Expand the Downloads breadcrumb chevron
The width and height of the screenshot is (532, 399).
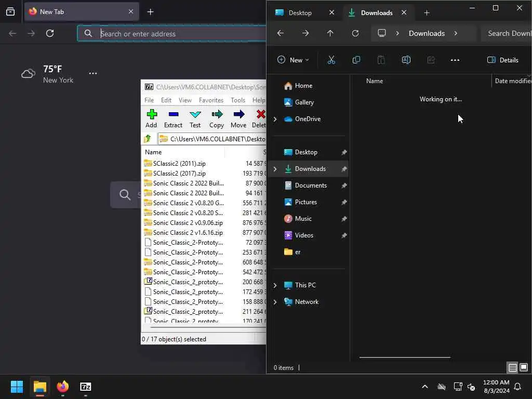coord(456,33)
